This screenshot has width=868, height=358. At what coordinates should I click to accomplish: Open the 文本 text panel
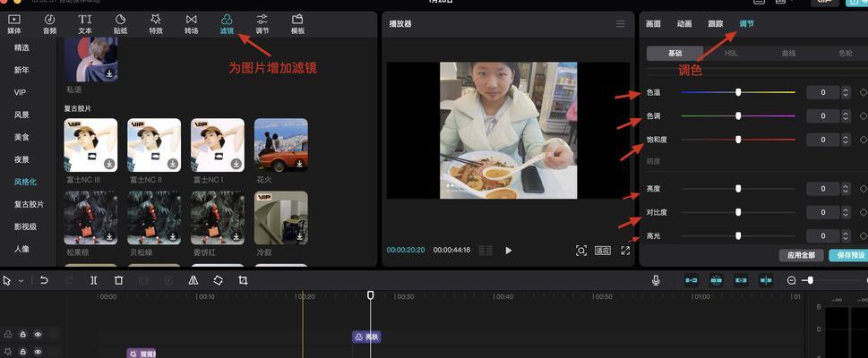[x=85, y=24]
